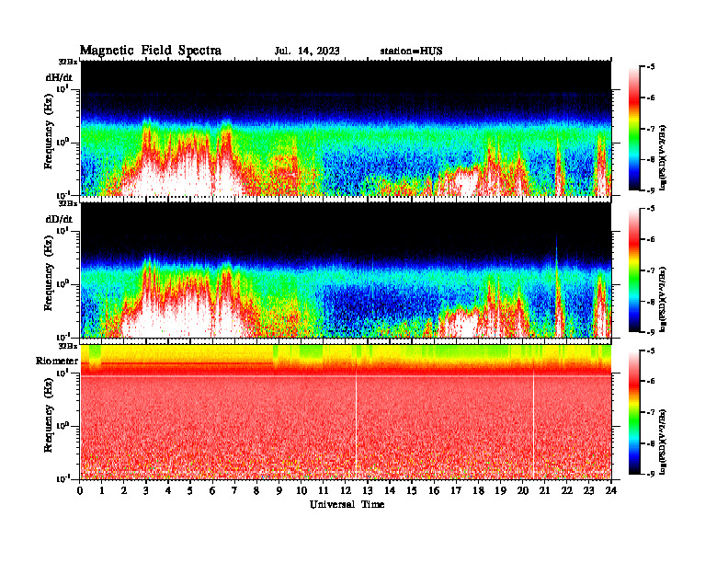Select the "14" hour tick label
This screenshot has height=563, width=728.
[390, 490]
